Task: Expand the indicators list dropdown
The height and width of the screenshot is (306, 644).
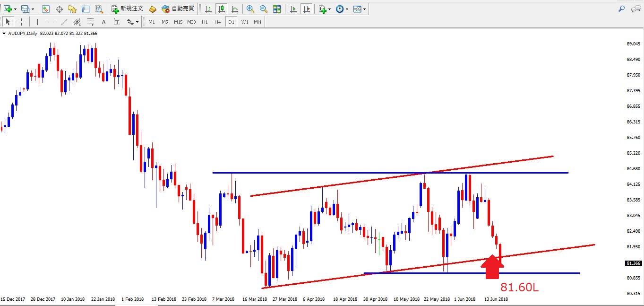Action: pyautogui.click(x=330, y=9)
